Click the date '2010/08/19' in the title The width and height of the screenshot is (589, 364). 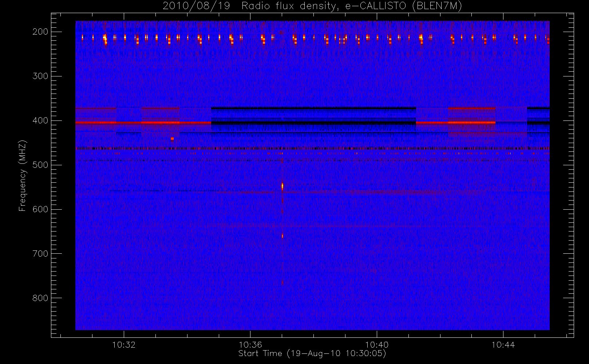coord(196,6)
